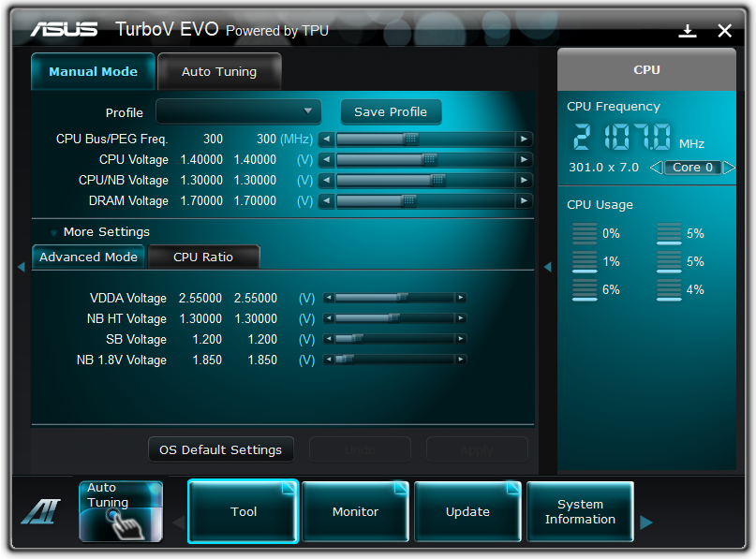
Task: Increase DRAM Voltage with right arrow
Action: pos(524,200)
